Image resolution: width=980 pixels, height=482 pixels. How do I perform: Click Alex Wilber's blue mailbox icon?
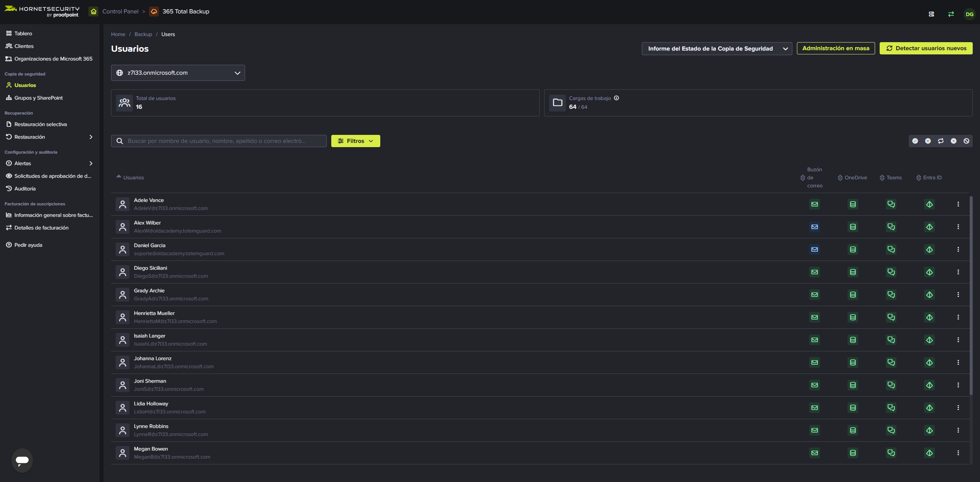point(814,227)
